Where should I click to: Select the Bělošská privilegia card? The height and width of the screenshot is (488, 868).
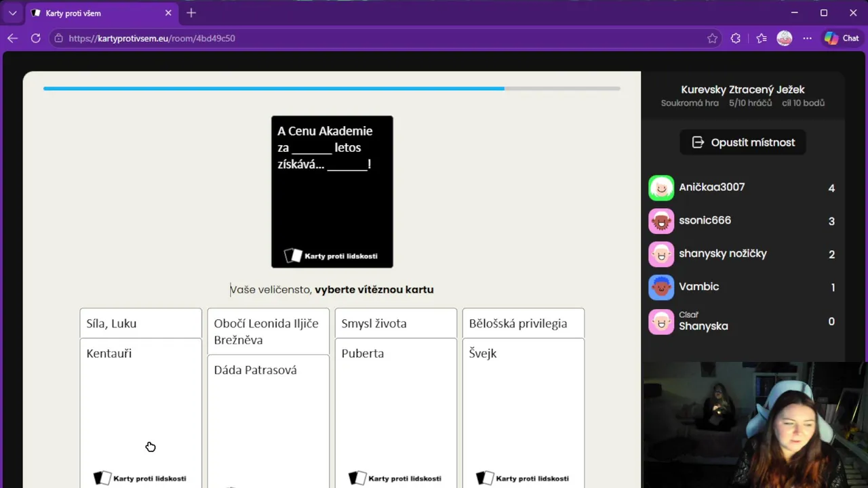click(524, 323)
